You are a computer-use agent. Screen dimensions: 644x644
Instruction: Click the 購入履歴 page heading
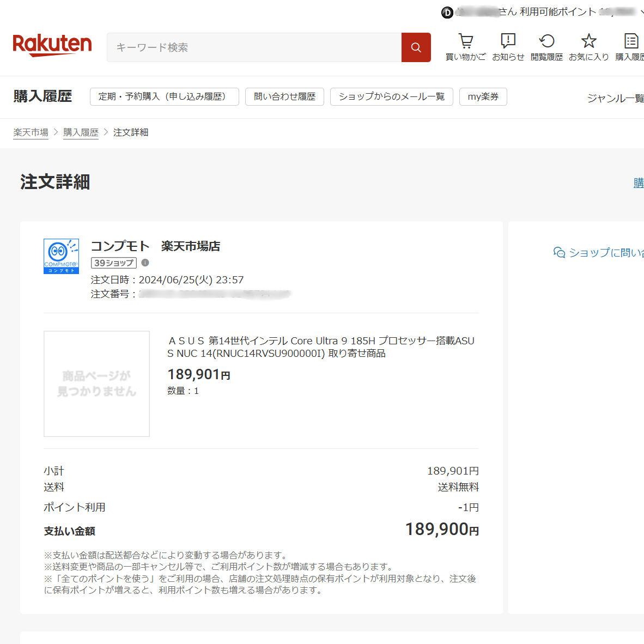click(42, 96)
